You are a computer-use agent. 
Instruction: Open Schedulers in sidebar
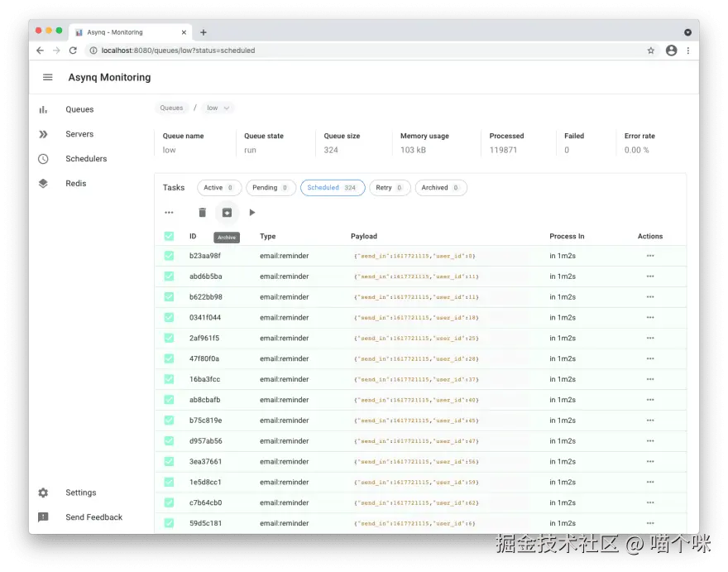point(86,158)
